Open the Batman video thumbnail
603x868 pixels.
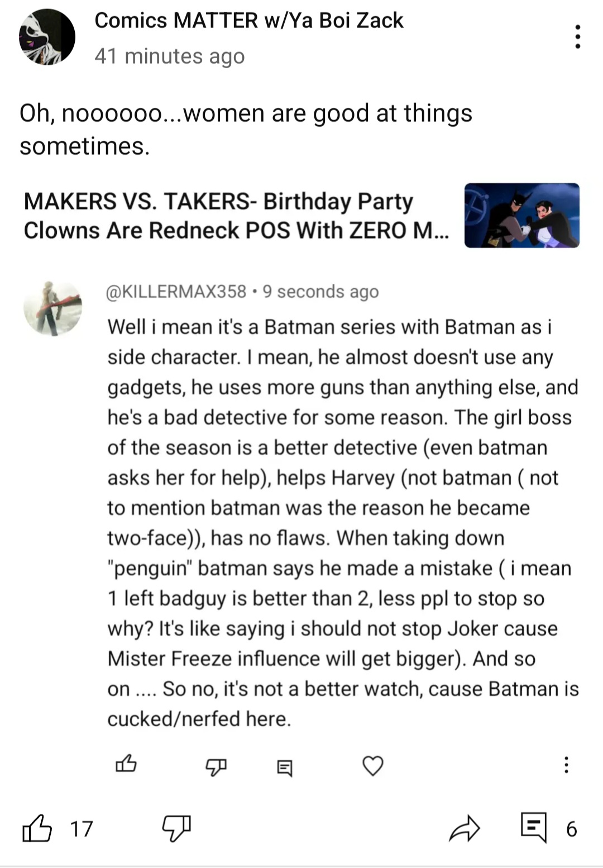tap(522, 216)
